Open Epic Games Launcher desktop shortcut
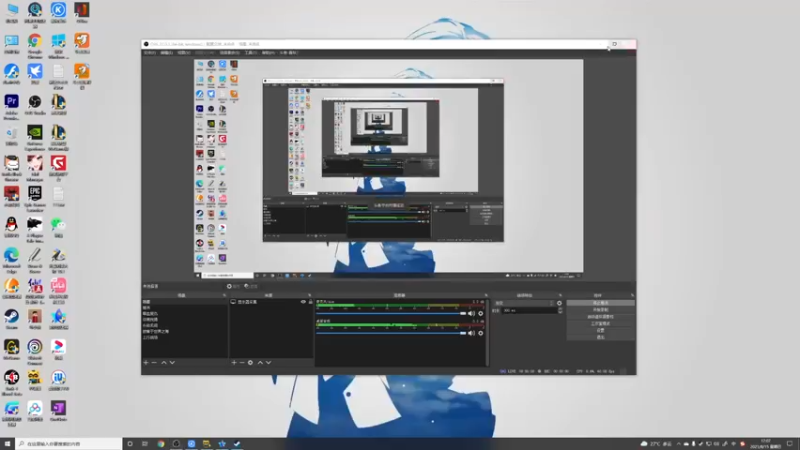The height and width of the screenshot is (450, 800). point(35,199)
